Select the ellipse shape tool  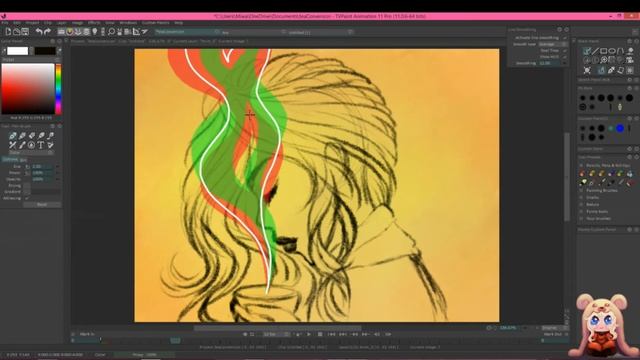612,51
